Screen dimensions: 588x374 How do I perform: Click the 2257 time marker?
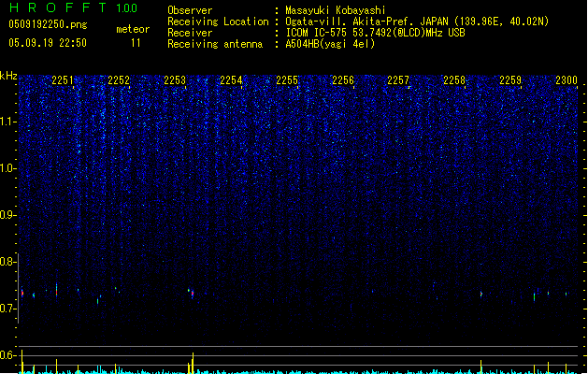pyautogui.click(x=398, y=80)
